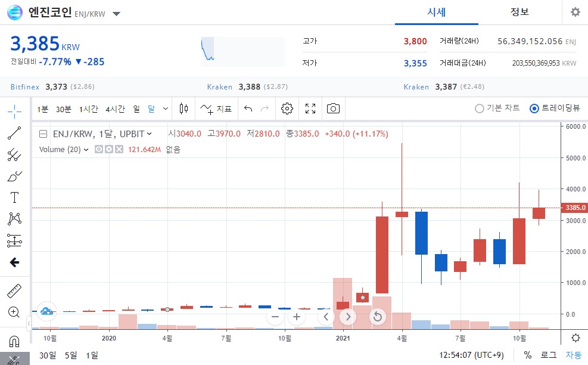Select the crosshair cursor tool
This screenshot has width=588, height=365.
click(x=14, y=111)
